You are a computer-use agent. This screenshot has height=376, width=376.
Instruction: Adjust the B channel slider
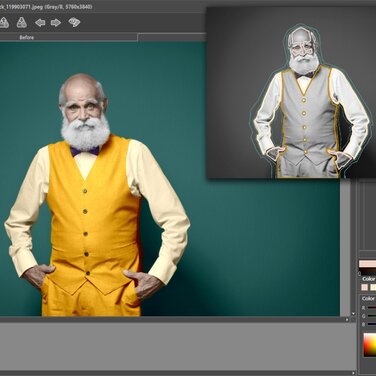pyautogui.click(x=372, y=324)
